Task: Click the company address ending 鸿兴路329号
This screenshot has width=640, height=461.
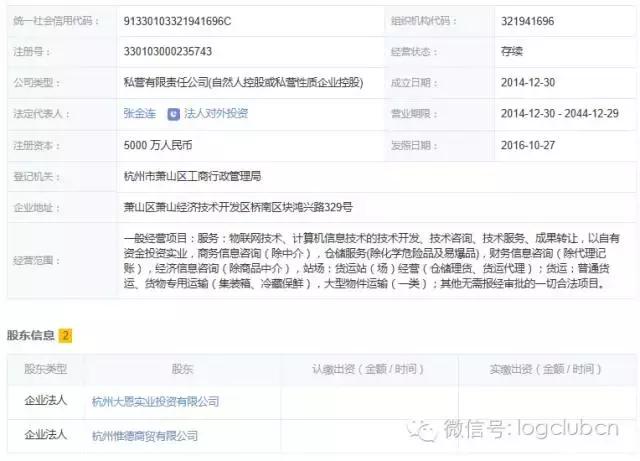Action: (238, 207)
